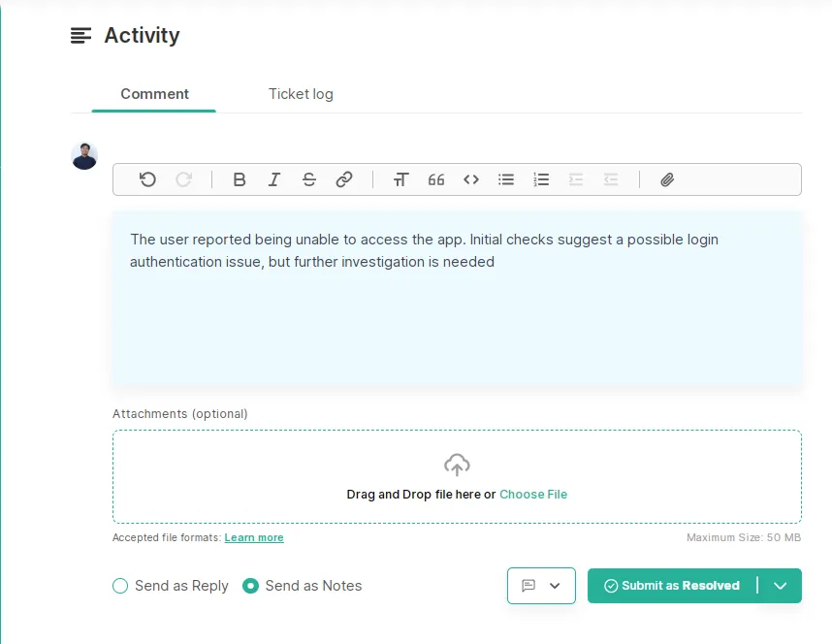Click into the comment text area
This screenshot has width=832, height=644.
[x=457, y=299]
